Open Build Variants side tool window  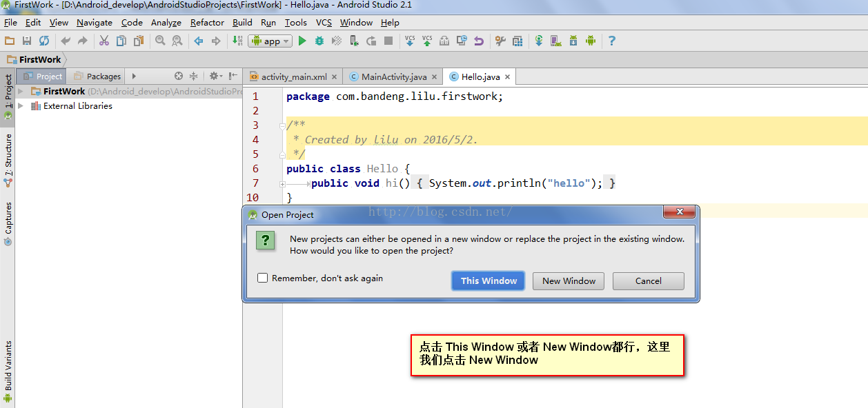(8, 371)
